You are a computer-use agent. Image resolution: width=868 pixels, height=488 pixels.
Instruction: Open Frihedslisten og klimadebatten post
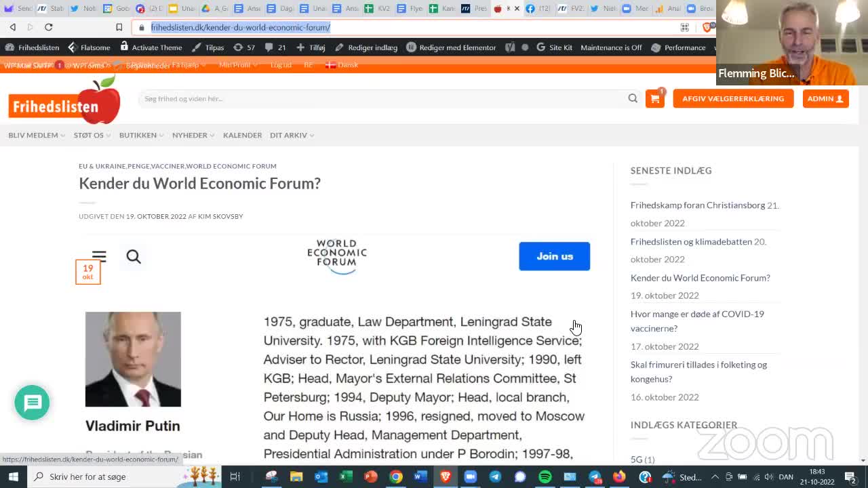pyautogui.click(x=691, y=241)
